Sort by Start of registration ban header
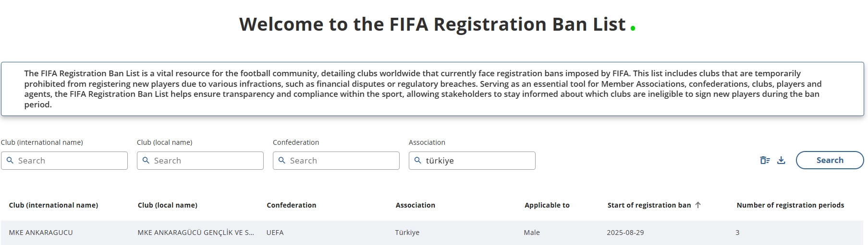Image resolution: width=868 pixels, height=245 pixels. [648, 205]
